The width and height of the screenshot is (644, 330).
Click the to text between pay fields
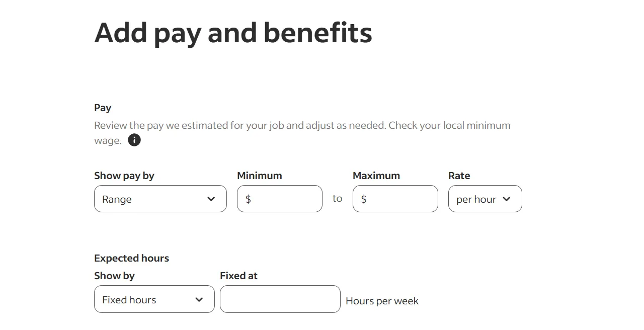tap(337, 198)
